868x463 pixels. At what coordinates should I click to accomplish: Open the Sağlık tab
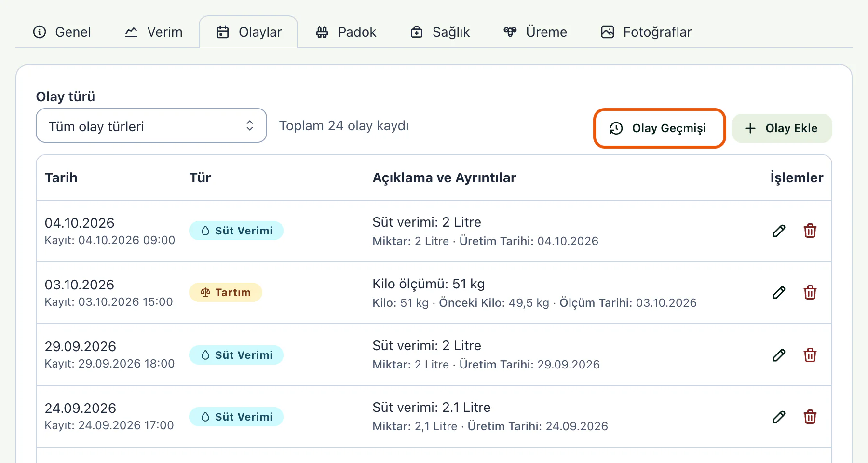440,32
